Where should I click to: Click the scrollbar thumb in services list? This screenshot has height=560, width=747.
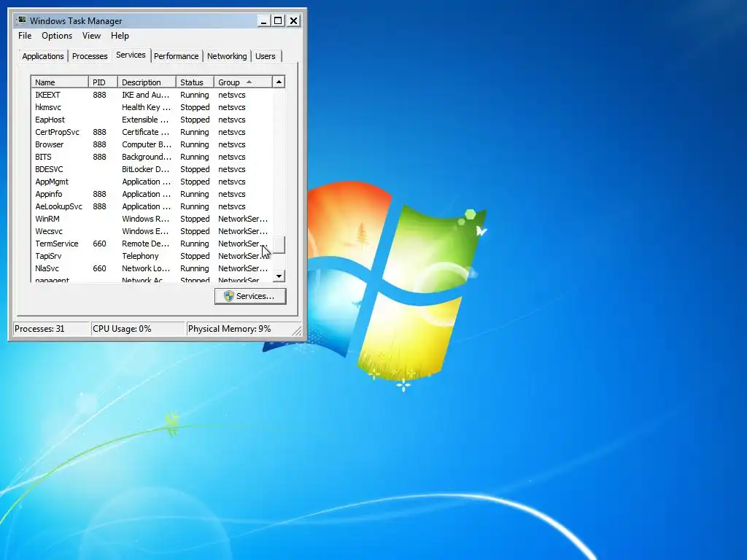click(279, 245)
